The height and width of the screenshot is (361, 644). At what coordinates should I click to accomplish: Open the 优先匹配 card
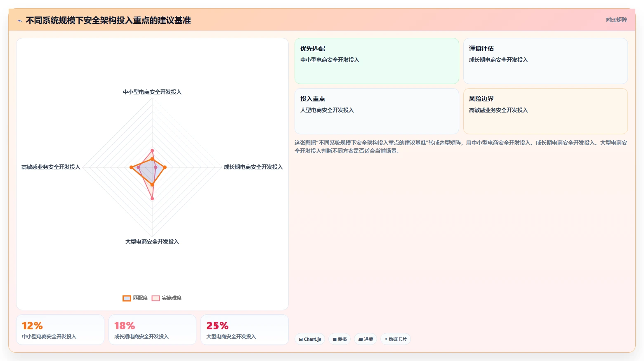pyautogui.click(x=377, y=61)
